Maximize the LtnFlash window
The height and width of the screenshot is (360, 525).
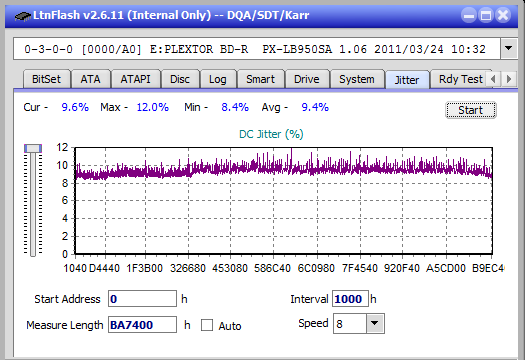pyautogui.click(x=486, y=15)
